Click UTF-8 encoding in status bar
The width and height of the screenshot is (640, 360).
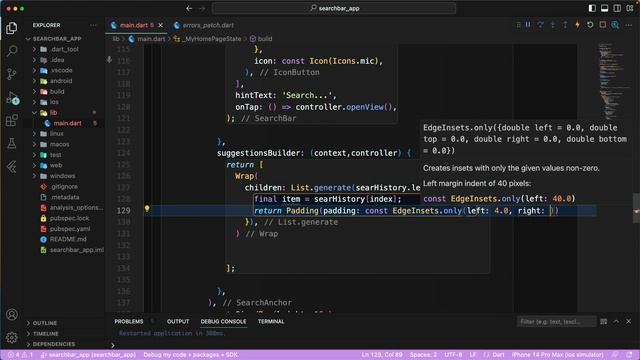click(x=453, y=355)
